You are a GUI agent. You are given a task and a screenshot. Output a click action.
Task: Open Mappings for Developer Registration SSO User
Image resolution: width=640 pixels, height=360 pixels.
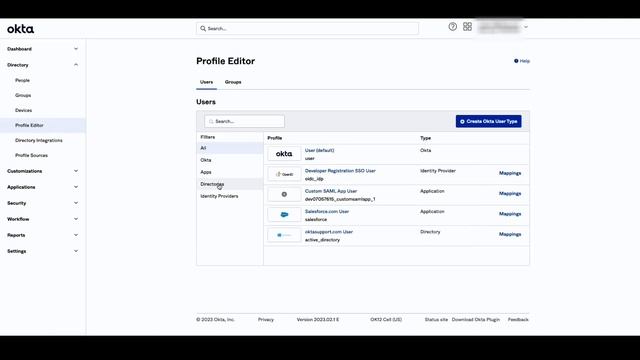[510, 173]
